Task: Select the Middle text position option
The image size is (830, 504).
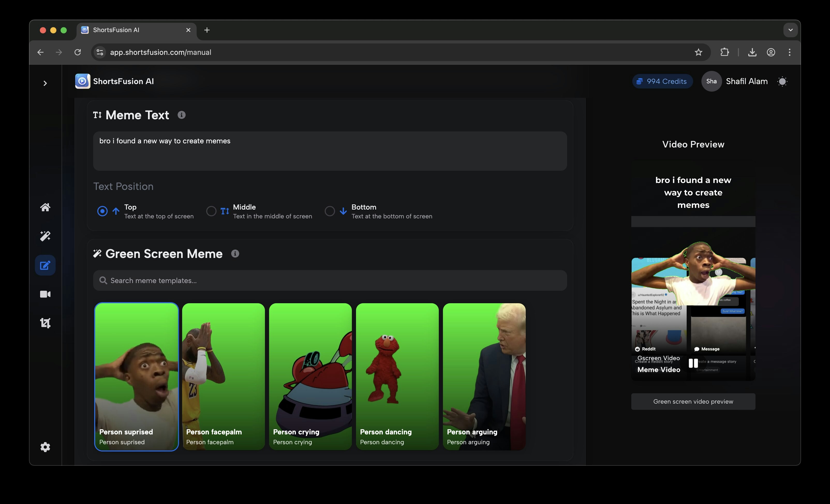Action: tap(211, 211)
